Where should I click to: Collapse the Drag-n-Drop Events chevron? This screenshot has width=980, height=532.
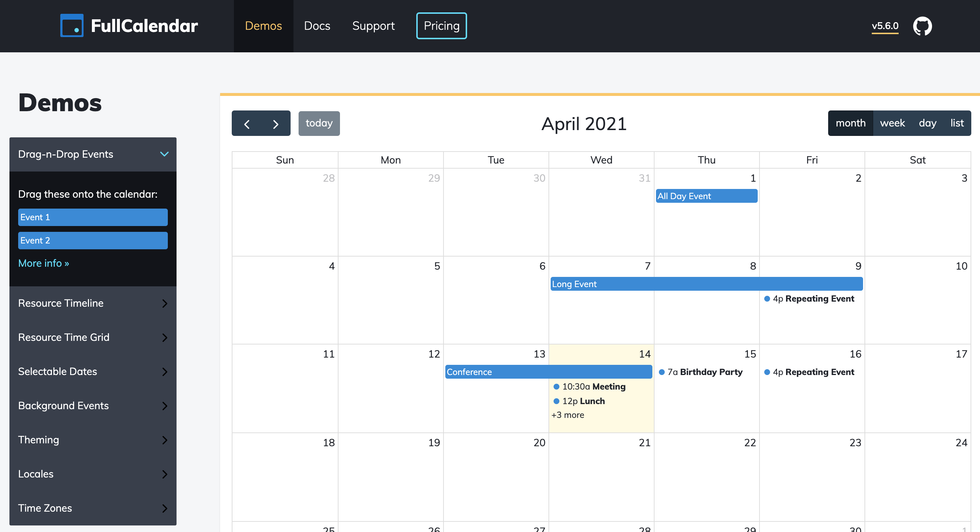click(x=164, y=154)
